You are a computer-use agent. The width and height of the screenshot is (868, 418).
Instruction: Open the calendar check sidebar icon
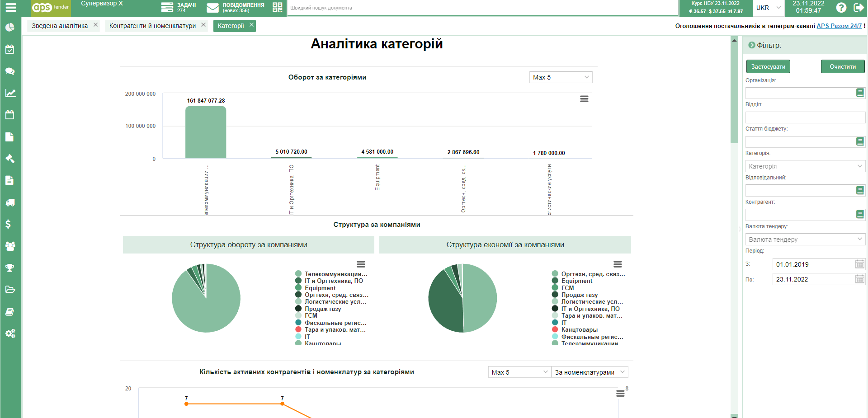pyautogui.click(x=10, y=49)
